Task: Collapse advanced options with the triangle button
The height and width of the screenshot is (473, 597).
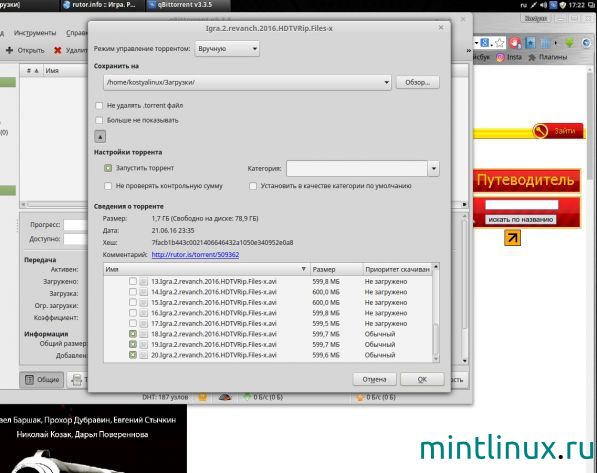Action: [x=100, y=136]
